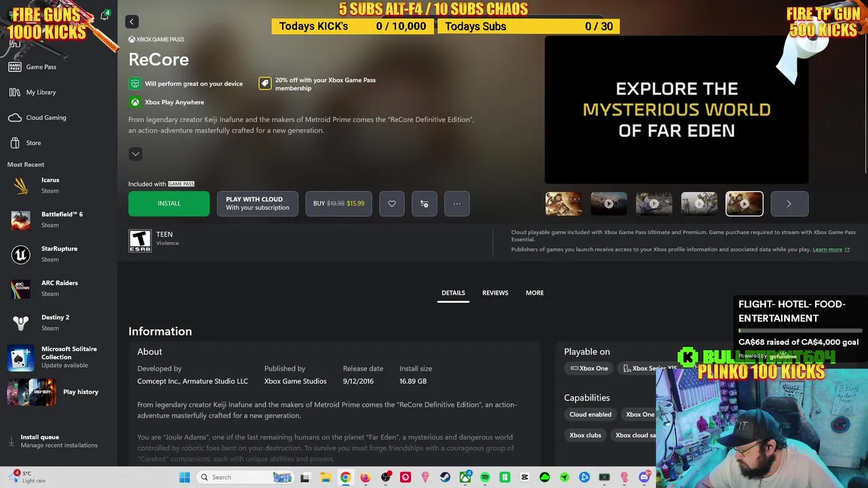Install ReCore
Image resolution: width=868 pixels, height=488 pixels.
pyautogui.click(x=169, y=203)
